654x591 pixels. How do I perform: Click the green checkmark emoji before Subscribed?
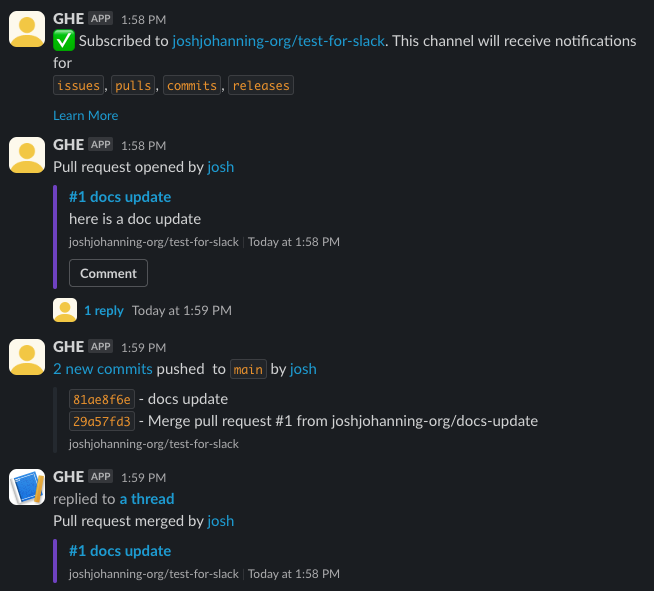[x=63, y=41]
